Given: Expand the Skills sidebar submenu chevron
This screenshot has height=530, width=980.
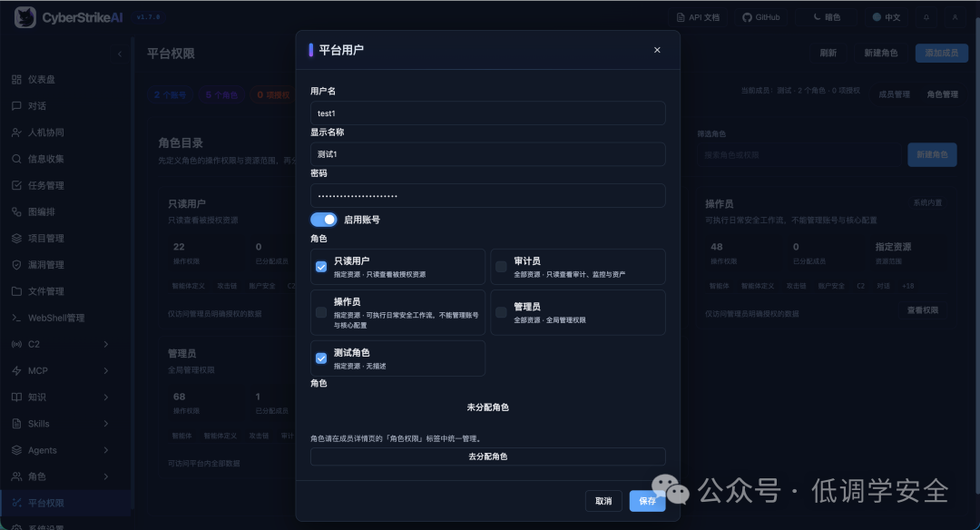Looking at the screenshot, I should click(105, 424).
